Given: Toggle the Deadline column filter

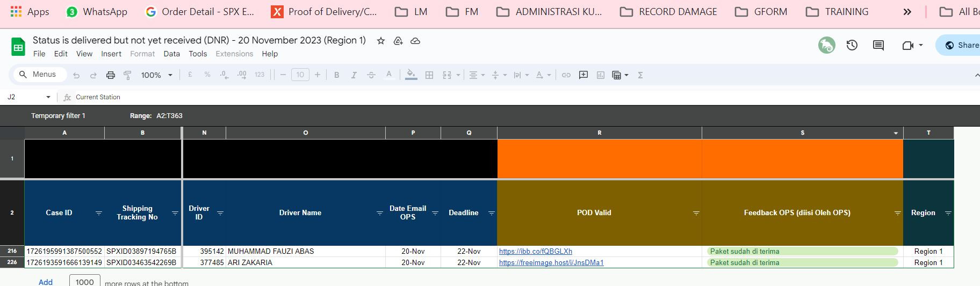Looking at the screenshot, I should tap(491, 213).
